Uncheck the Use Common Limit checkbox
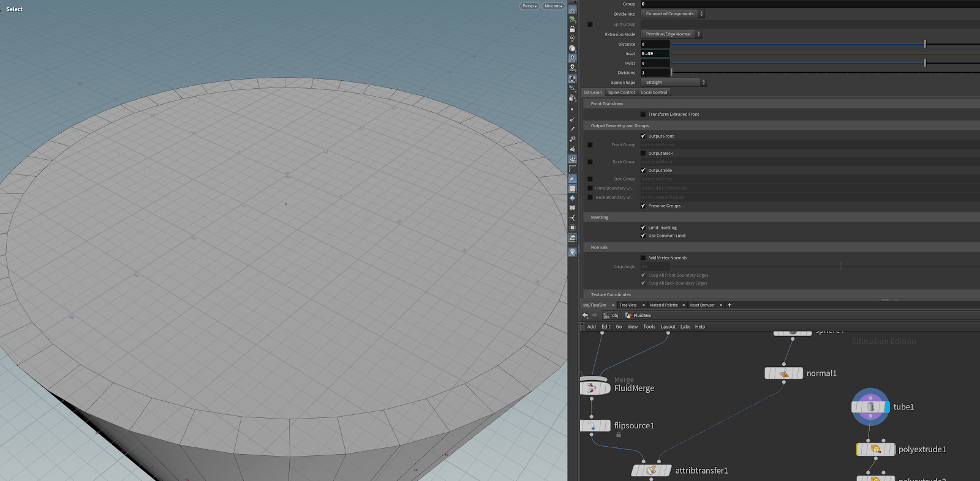 coord(643,236)
